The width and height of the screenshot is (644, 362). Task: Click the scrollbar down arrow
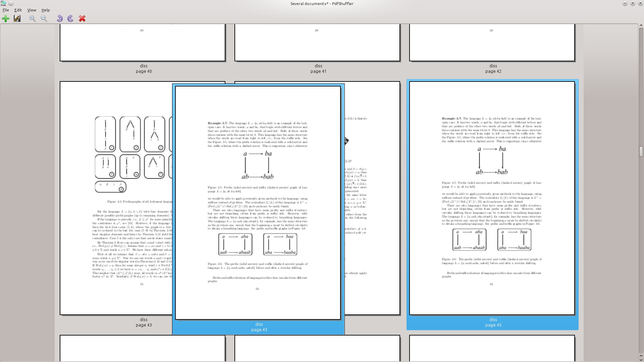(641, 359)
